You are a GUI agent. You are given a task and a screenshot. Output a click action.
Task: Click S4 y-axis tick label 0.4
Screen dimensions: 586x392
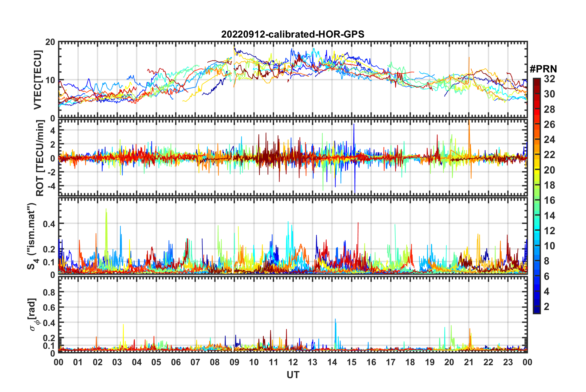coord(49,224)
